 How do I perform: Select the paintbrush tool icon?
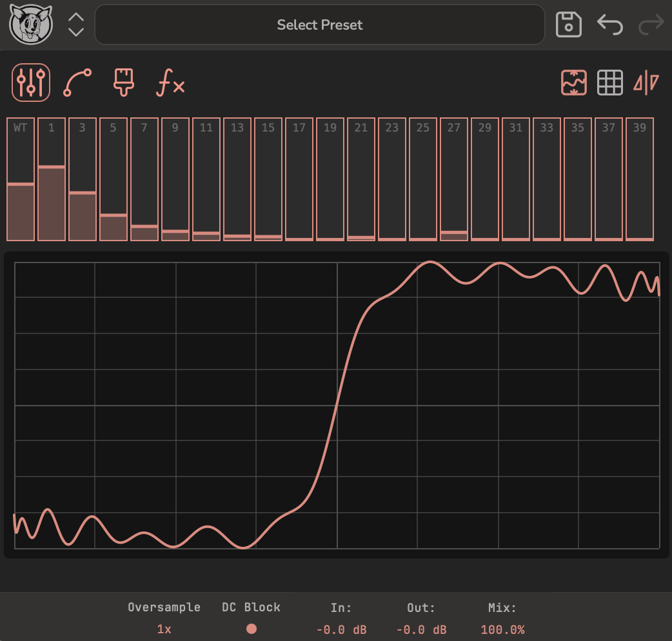(122, 83)
